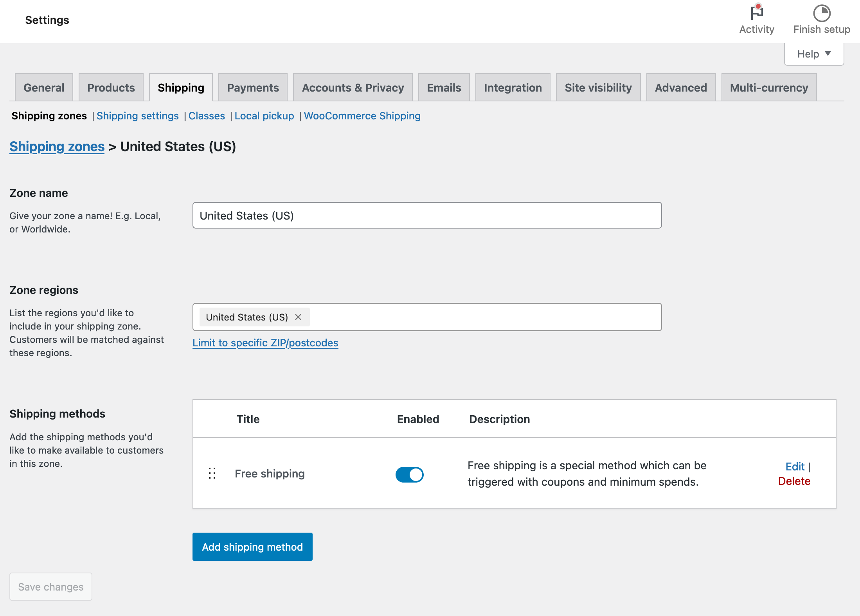The height and width of the screenshot is (616, 860).
Task: Click inside the Zone name input field
Action: (x=426, y=215)
